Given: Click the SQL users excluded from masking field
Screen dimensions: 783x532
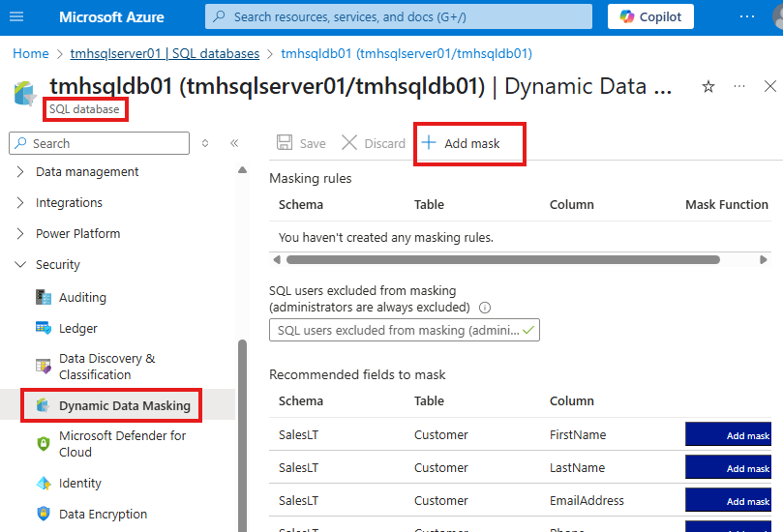Looking at the screenshot, I should 405,330.
